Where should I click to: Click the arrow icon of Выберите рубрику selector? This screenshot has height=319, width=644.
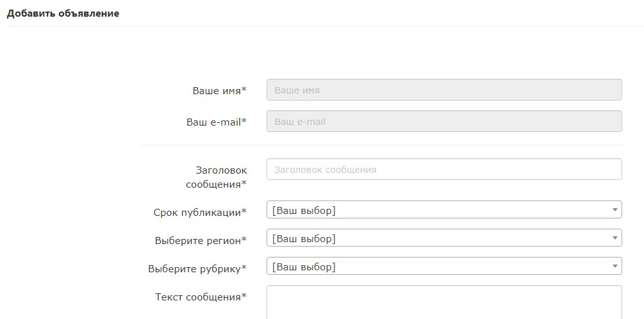coord(615,266)
